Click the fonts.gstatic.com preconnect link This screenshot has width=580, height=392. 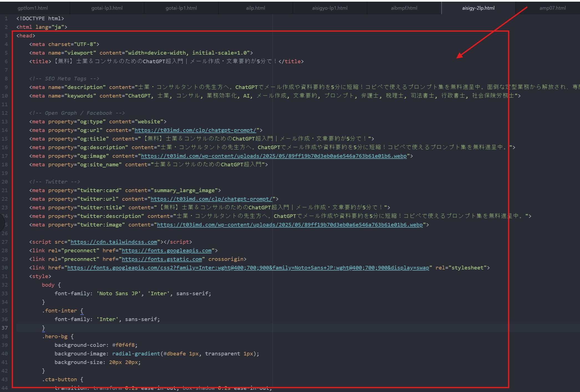pos(162,259)
